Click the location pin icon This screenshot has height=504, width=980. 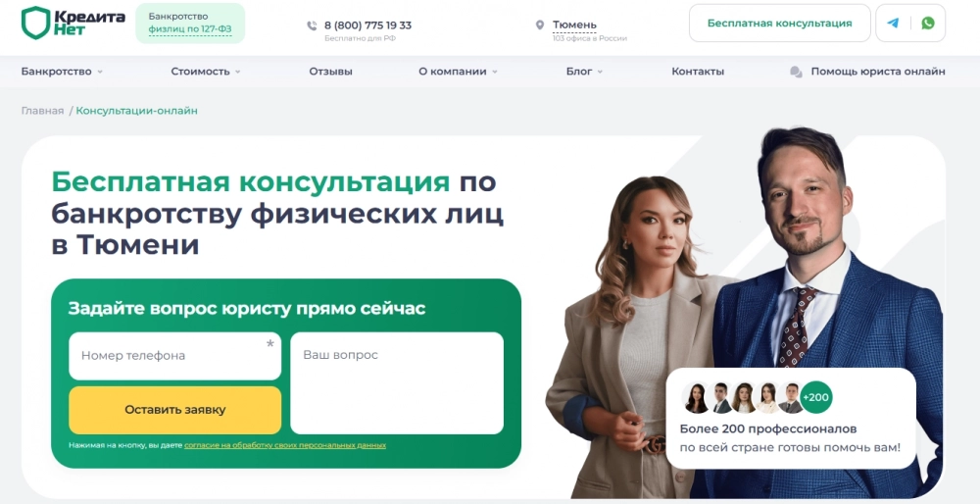pos(540,25)
